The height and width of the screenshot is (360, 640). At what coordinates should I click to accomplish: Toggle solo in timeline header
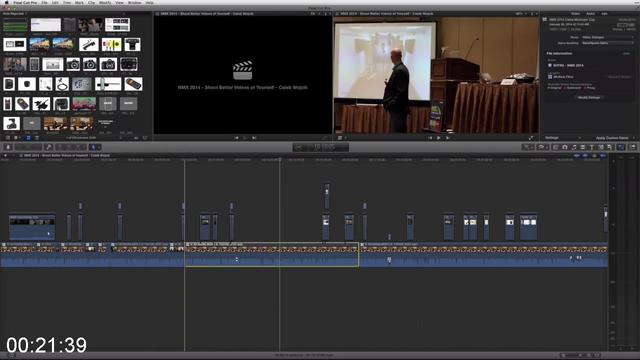pos(594,156)
